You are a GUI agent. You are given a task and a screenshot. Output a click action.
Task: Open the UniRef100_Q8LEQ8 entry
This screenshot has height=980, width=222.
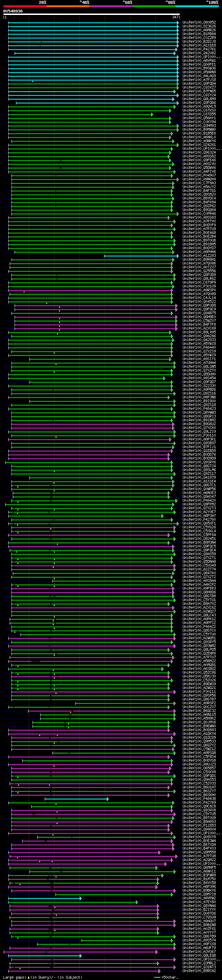pos(199,955)
